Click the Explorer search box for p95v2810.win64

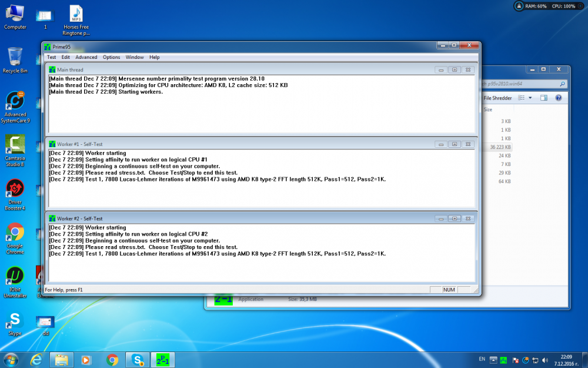524,84
